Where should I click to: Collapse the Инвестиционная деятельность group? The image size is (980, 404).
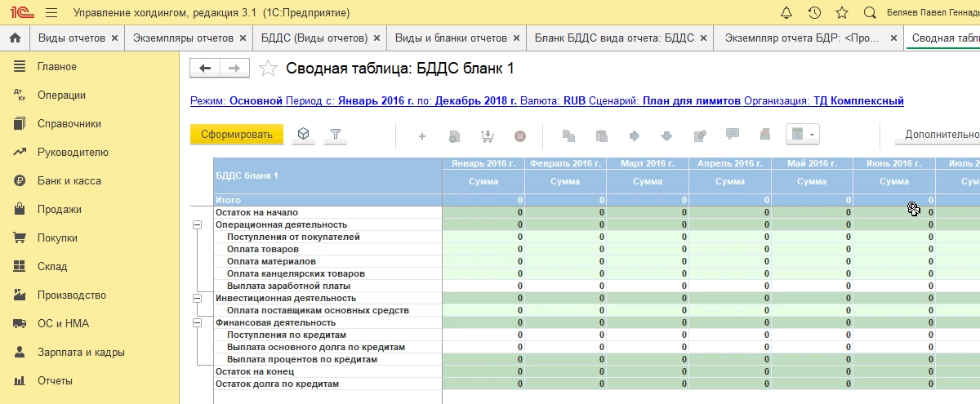click(197, 298)
